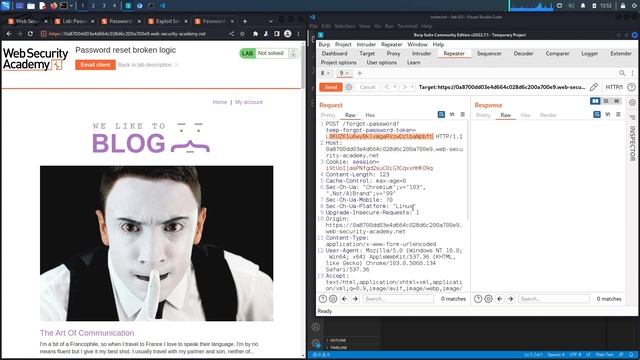
Task: Switch the Request view to Hex
Action: 370,115
